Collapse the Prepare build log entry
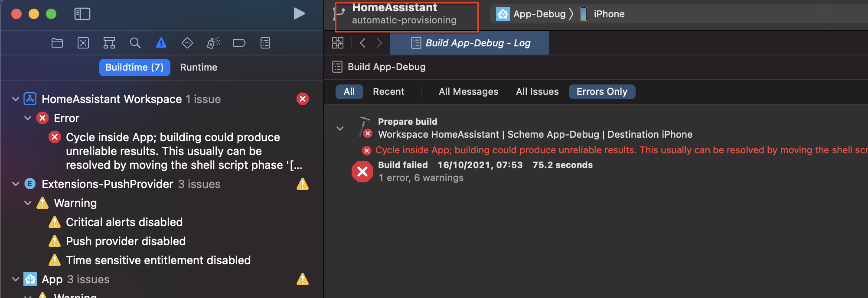Image resolution: width=868 pixels, height=298 pixels. [x=340, y=128]
